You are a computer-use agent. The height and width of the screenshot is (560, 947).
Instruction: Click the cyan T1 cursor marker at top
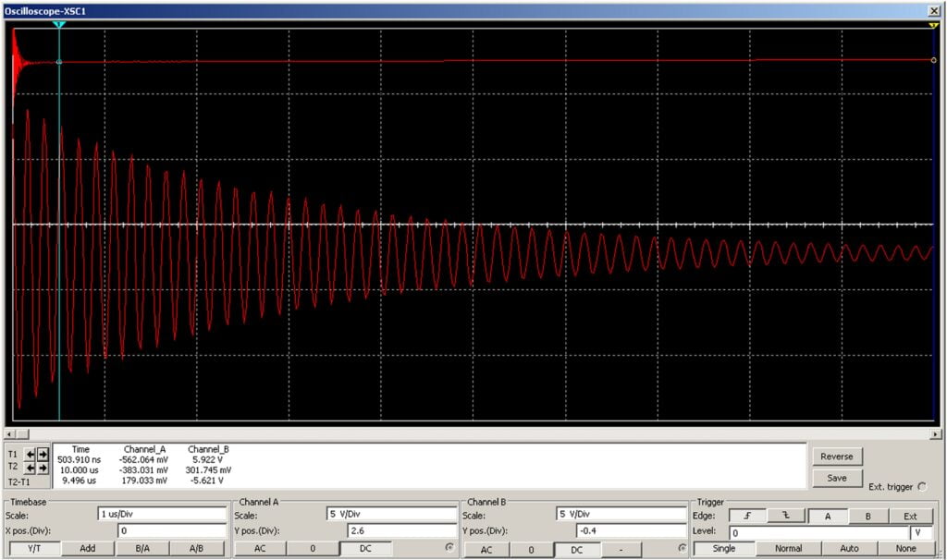pos(59,25)
